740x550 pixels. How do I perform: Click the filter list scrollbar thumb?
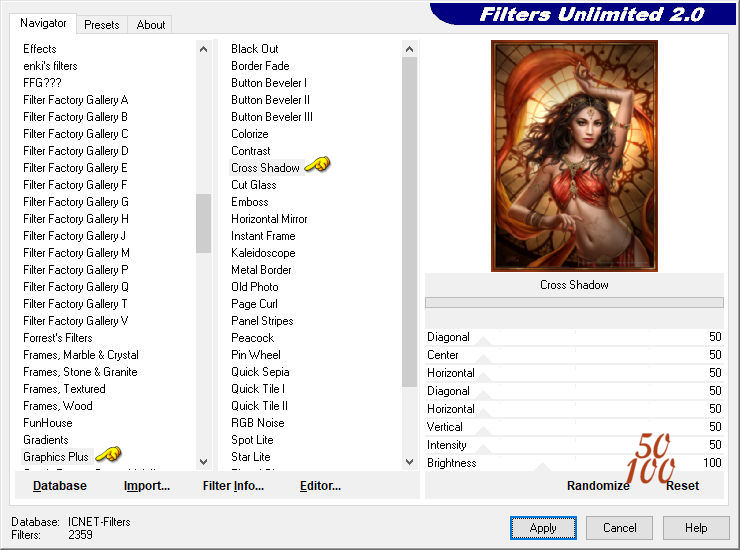click(x=409, y=222)
